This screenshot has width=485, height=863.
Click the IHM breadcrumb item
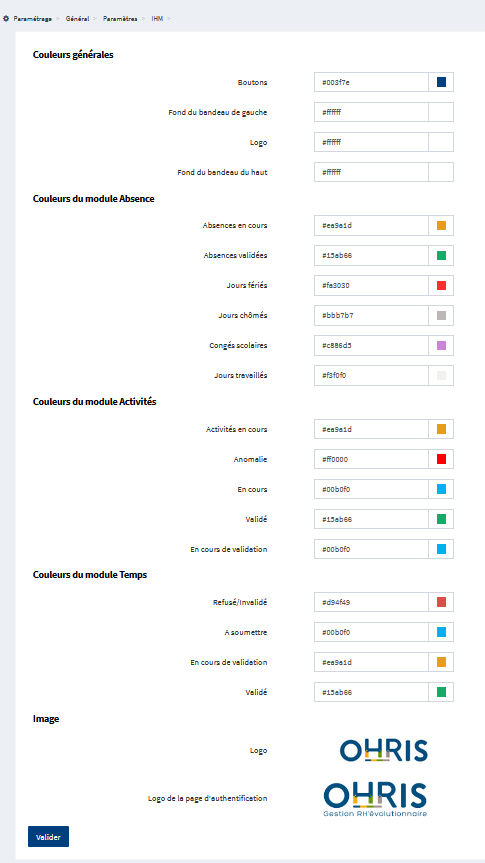(157, 19)
